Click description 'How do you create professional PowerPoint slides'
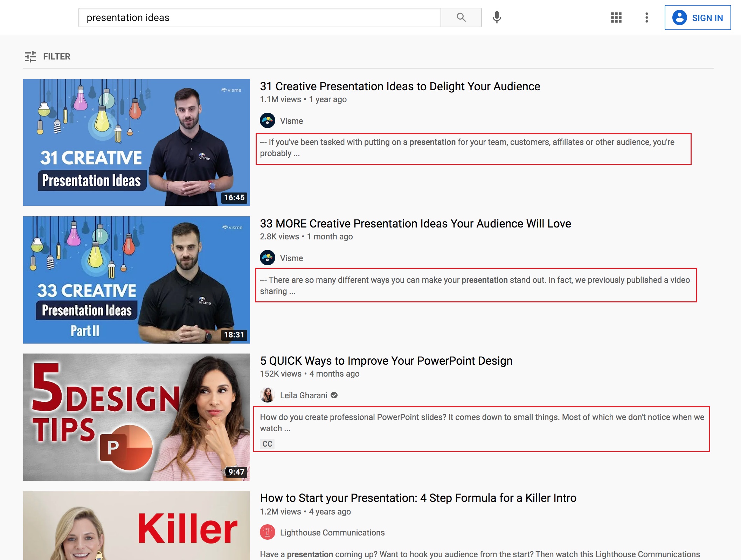The image size is (741, 560). pos(482,423)
